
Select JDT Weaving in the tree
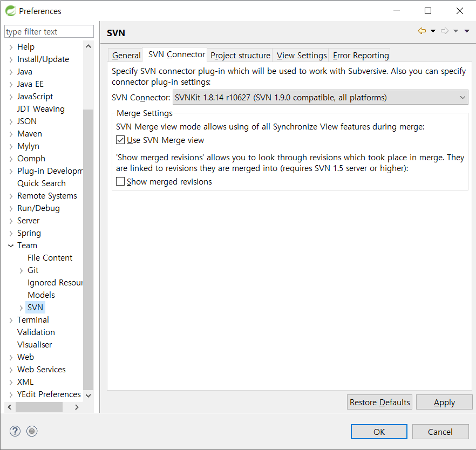40,108
